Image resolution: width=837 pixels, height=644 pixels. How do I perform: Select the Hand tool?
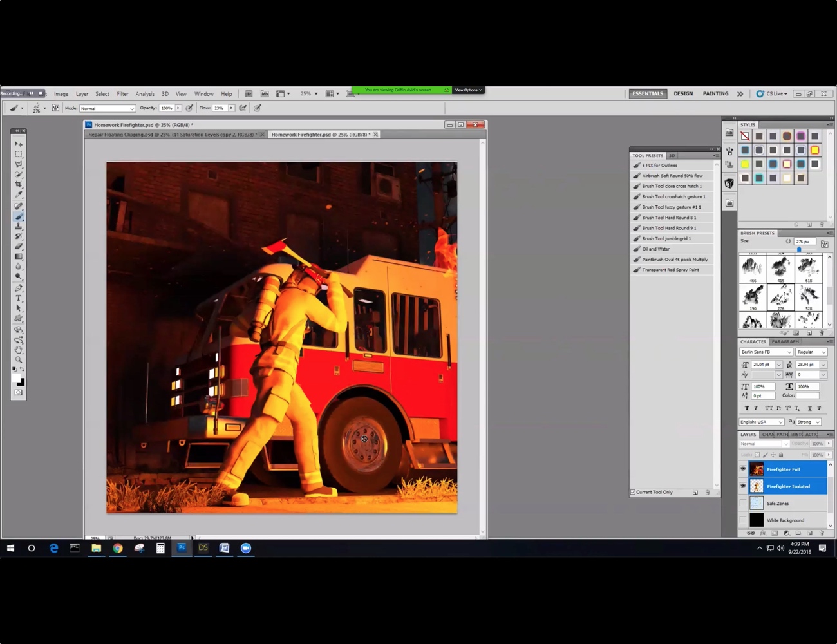pyautogui.click(x=19, y=350)
